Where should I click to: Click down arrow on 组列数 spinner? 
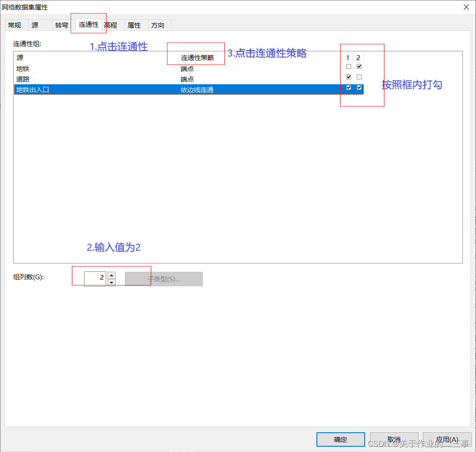(111, 282)
